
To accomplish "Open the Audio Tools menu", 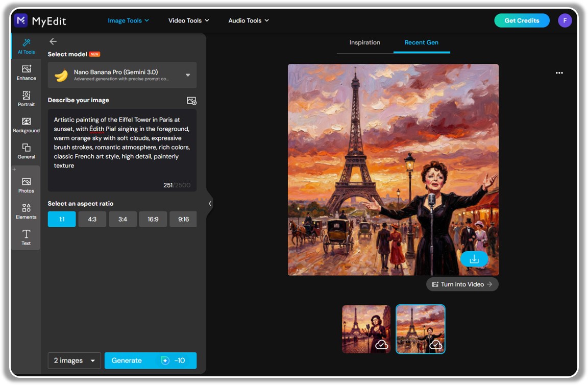I will tap(249, 20).
